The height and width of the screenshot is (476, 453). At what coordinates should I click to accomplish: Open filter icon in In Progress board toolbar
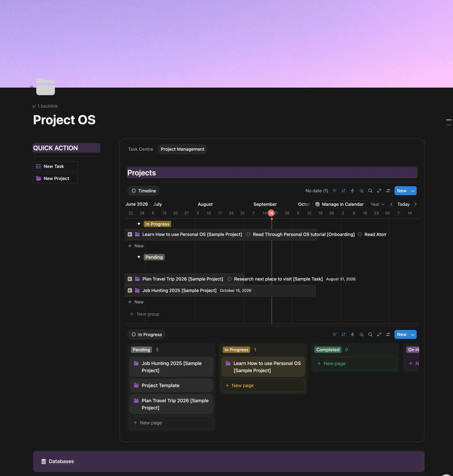point(334,335)
